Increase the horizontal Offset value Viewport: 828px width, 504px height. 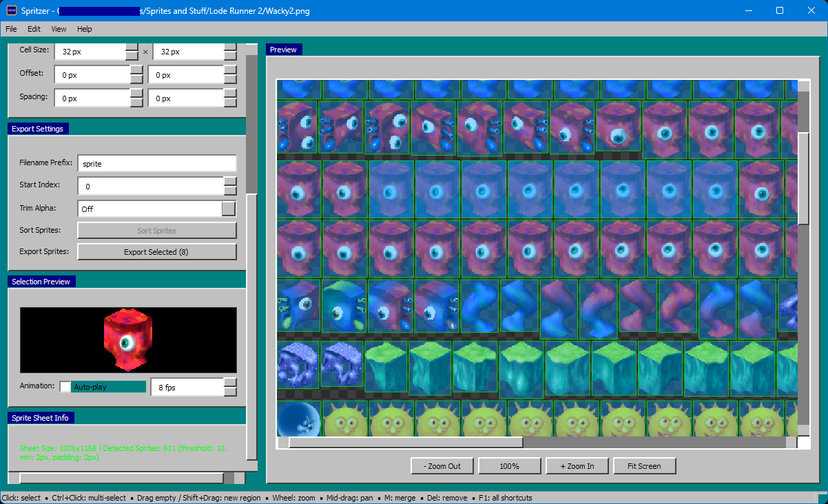coord(136,70)
